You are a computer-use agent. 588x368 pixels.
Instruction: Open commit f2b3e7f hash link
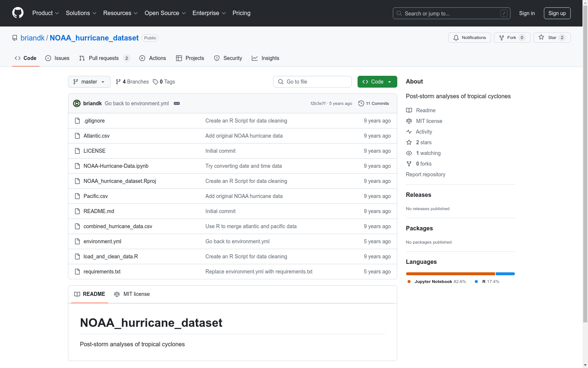pos(318,103)
